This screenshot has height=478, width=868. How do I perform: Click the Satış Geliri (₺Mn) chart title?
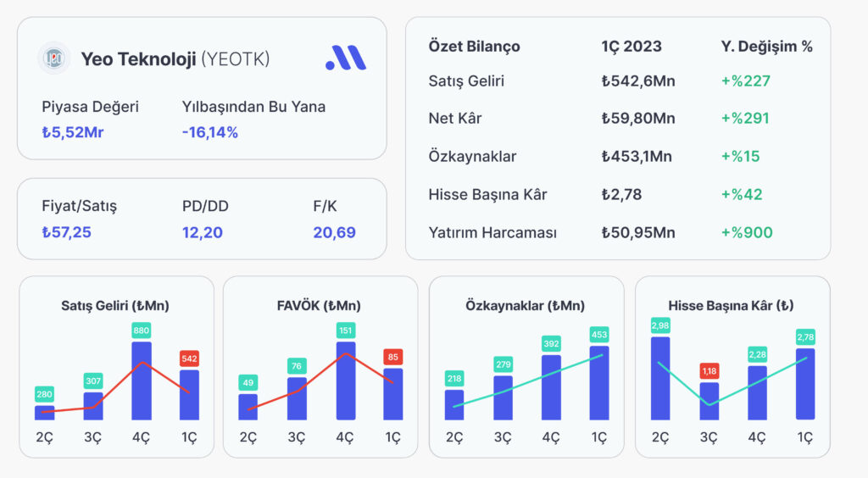click(115, 306)
